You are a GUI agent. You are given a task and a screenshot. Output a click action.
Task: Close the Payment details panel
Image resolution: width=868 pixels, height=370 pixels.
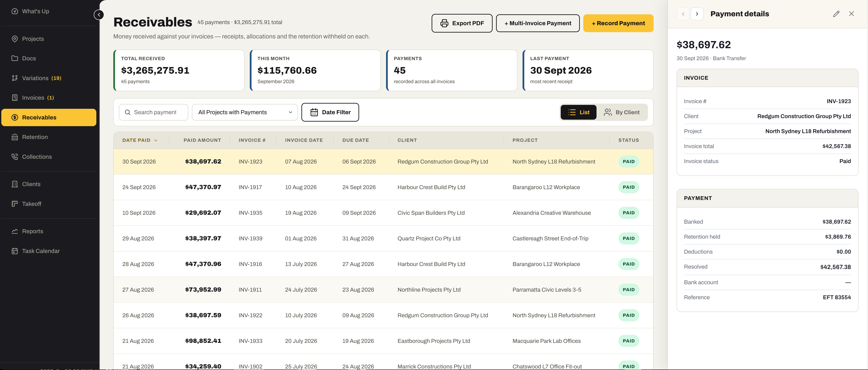[852, 14]
